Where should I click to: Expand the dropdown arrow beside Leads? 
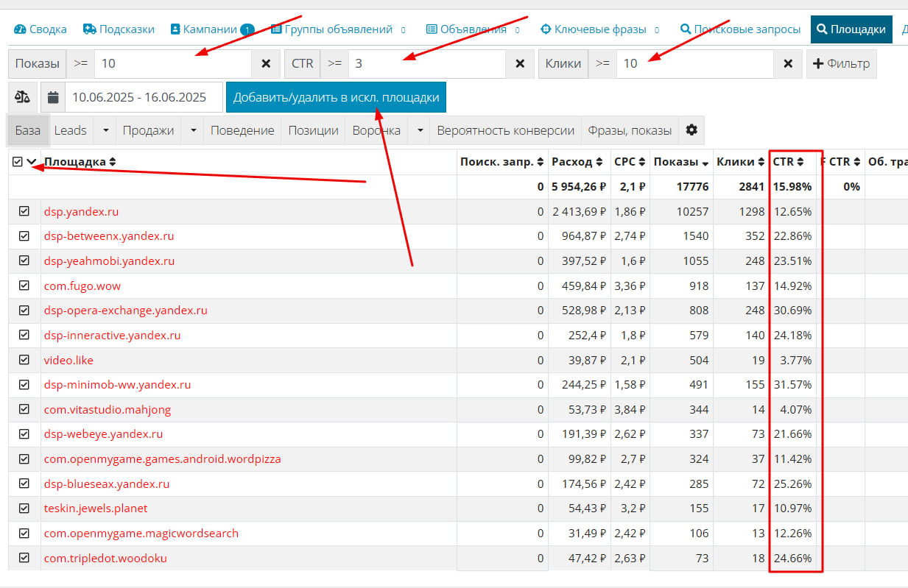pos(105,130)
